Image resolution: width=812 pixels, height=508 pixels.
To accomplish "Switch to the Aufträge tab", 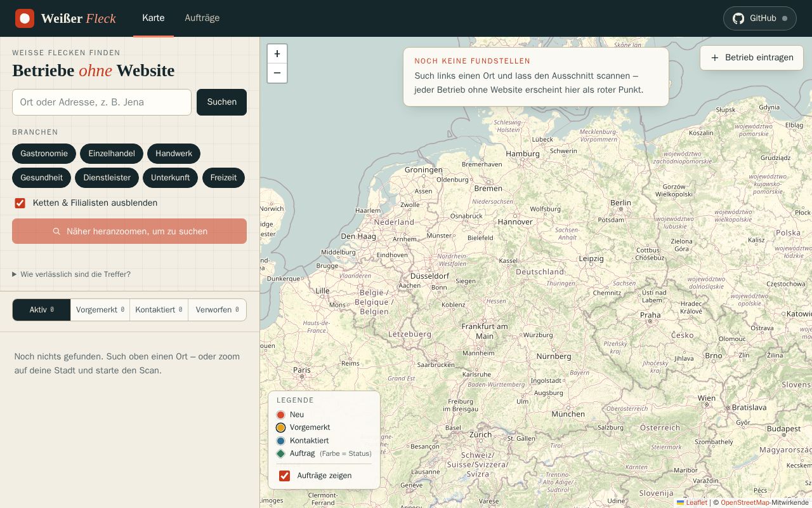I will tap(202, 18).
